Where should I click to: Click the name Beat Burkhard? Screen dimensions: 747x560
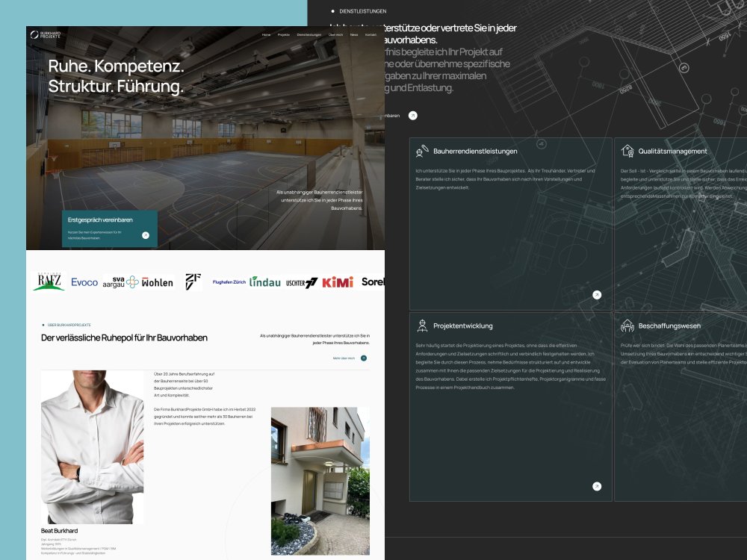coord(59,531)
